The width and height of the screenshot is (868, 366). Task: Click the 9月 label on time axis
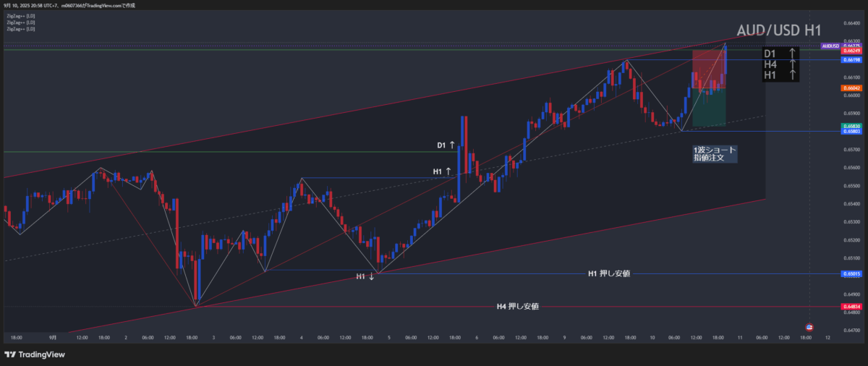[54, 337]
